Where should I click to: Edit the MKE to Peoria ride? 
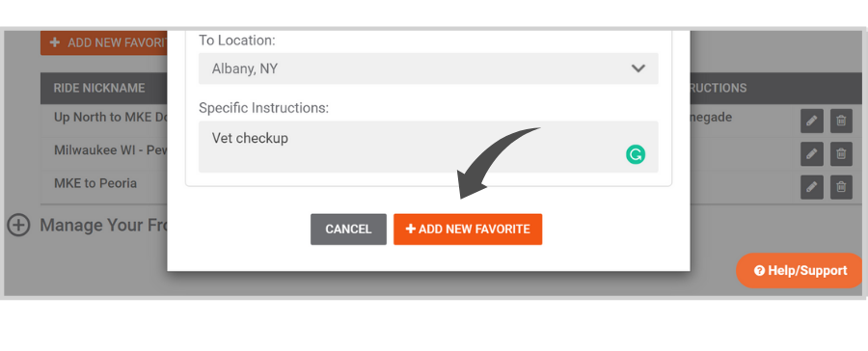coord(811,187)
